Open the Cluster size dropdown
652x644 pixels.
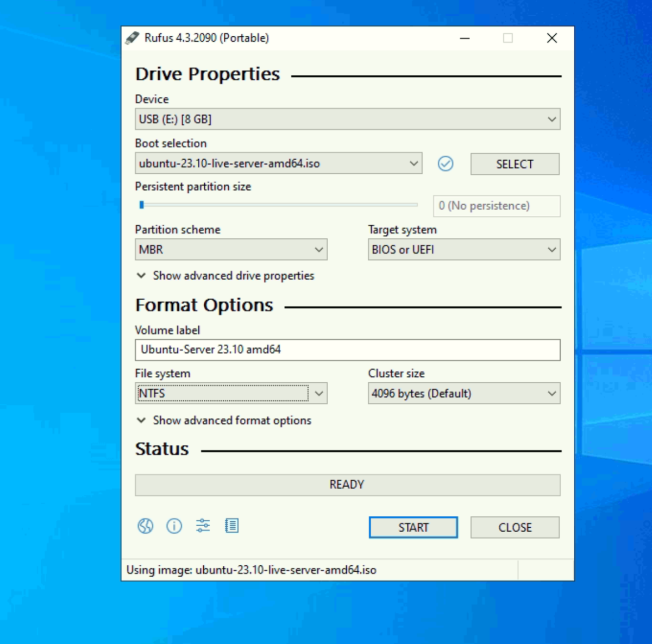[464, 394]
